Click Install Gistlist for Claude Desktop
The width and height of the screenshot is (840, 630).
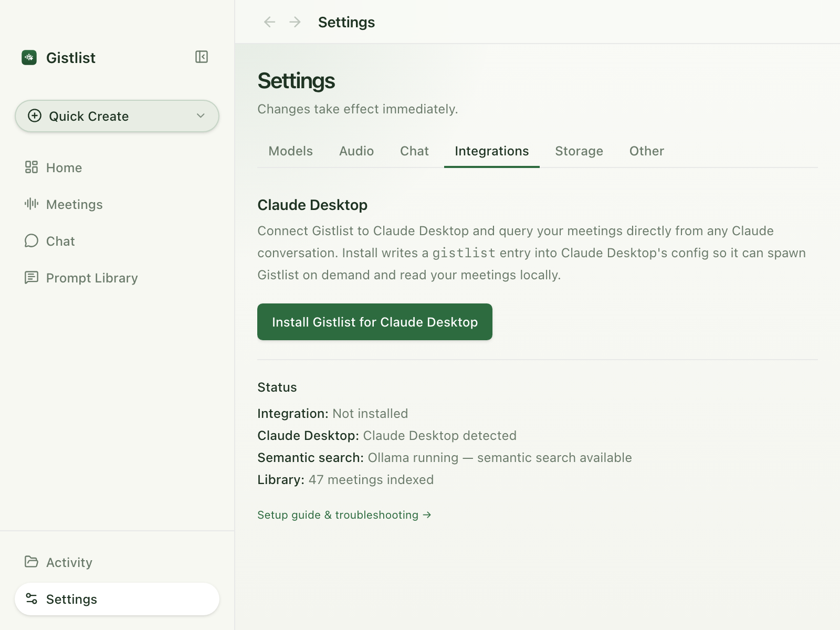(375, 322)
